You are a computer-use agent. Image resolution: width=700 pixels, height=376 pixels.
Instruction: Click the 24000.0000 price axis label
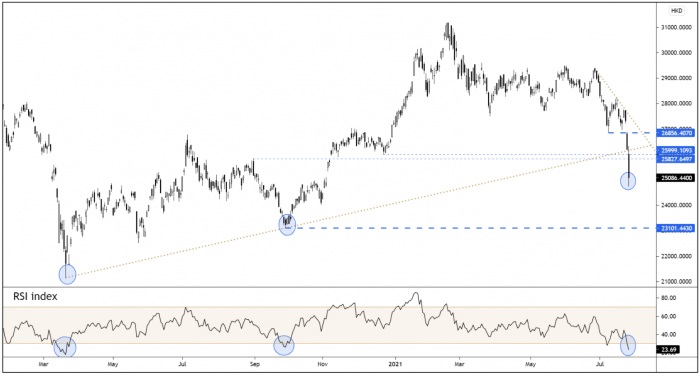677,205
